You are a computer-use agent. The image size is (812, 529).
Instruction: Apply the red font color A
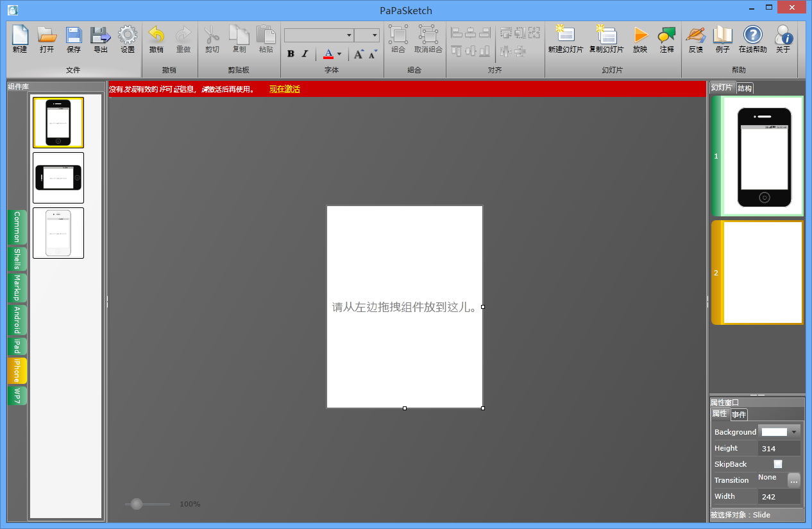pyautogui.click(x=328, y=54)
